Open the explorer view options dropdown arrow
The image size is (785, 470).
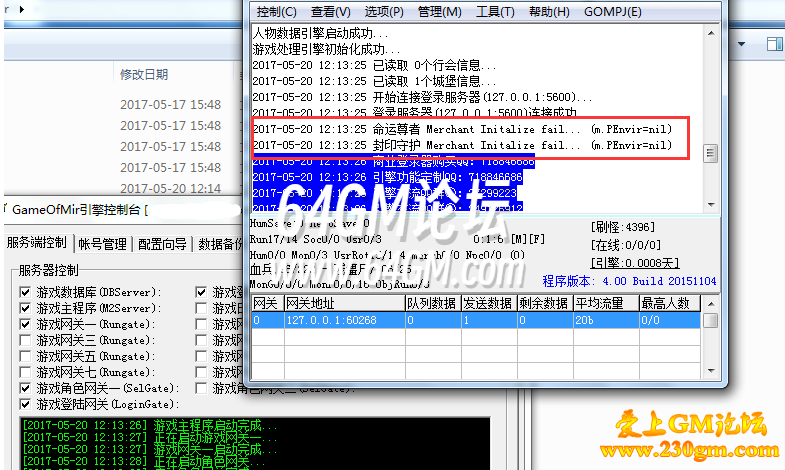click(741, 44)
